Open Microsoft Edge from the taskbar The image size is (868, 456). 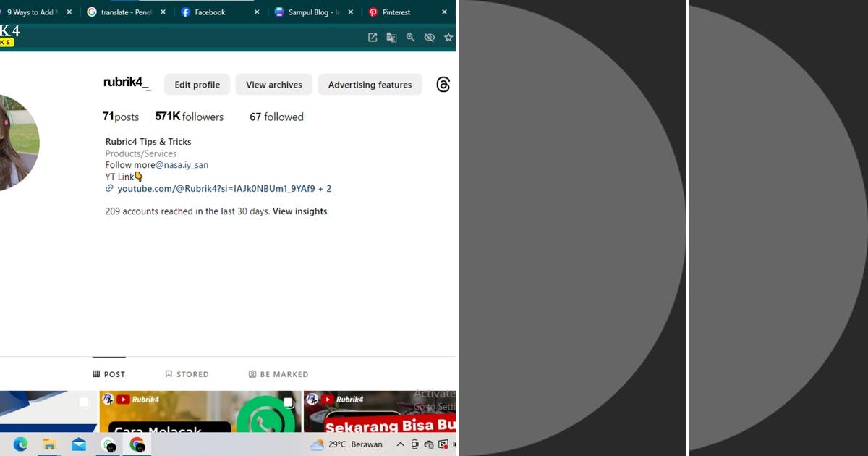tap(20, 444)
